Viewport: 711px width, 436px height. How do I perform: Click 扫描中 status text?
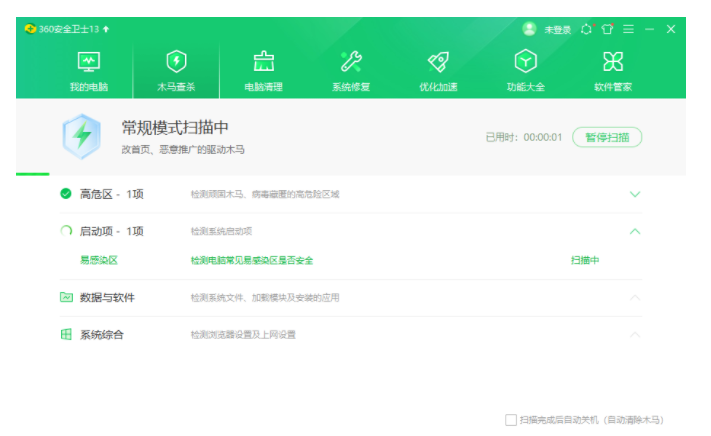pos(585,260)
